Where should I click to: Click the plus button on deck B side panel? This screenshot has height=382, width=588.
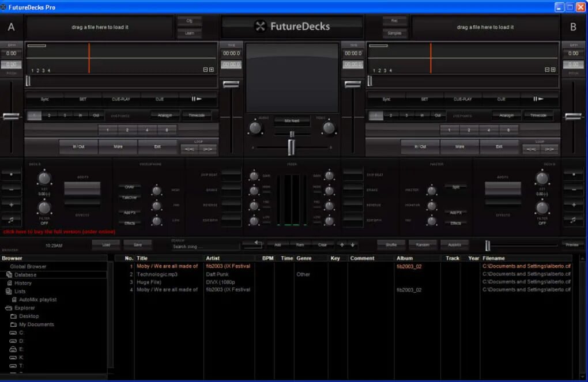coord(574,205)
